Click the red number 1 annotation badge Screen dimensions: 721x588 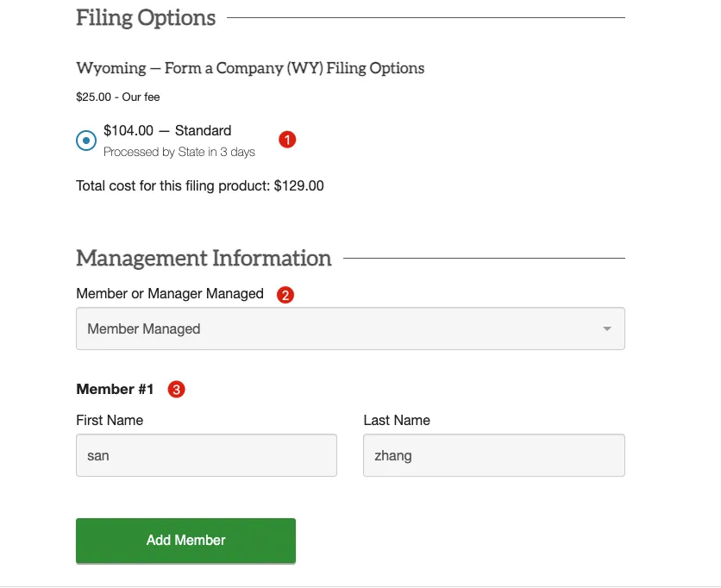[287, 139]
